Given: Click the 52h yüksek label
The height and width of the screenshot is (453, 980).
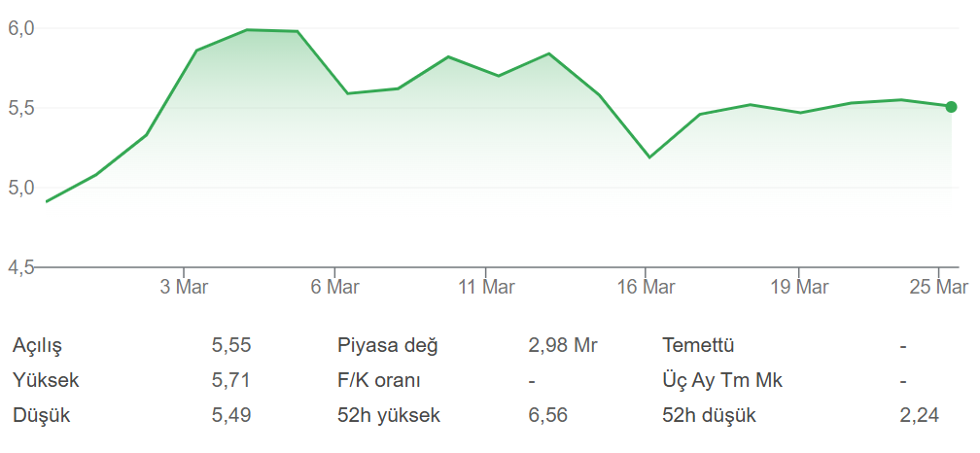Looking at the screenshot, I should (x=389, y=416).
